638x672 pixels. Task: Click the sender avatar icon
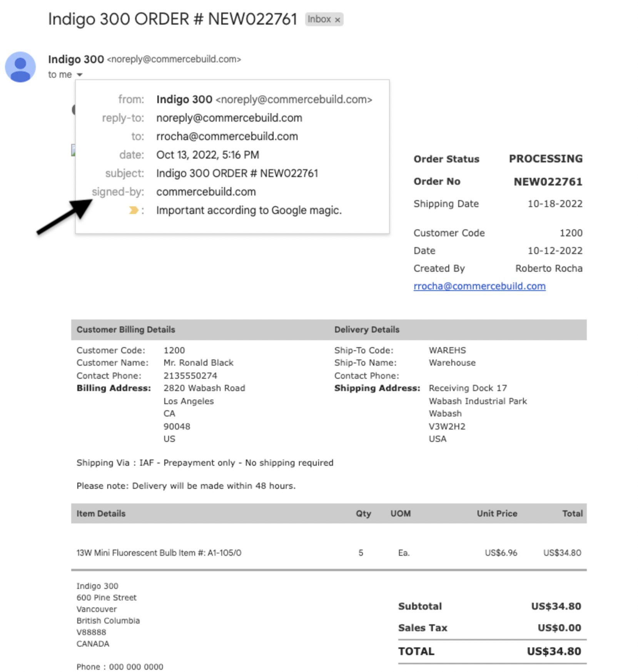coord(20,67)
